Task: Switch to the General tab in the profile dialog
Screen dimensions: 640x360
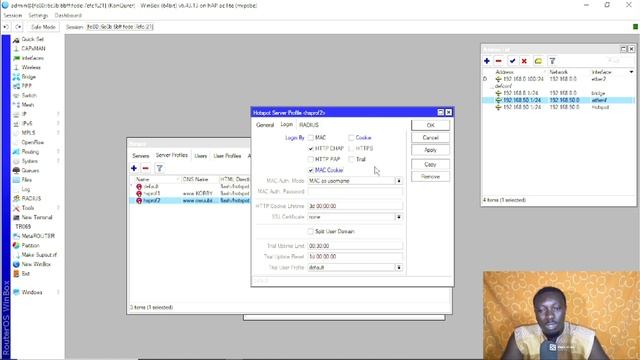Action: [x=265, y=125]
